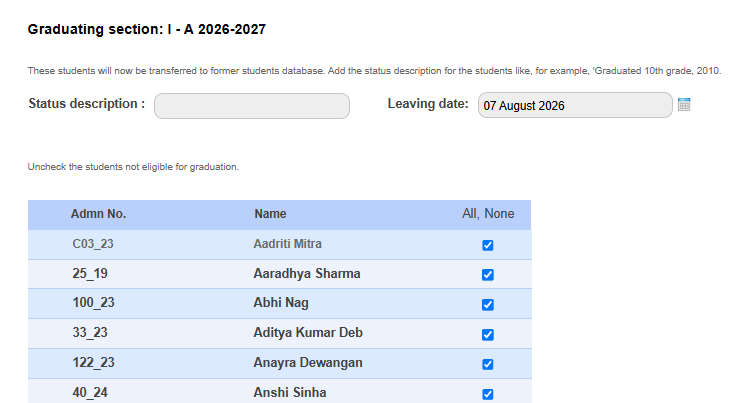The image size is (736, 403).
Task: Select All students link in table header
Action: pyautogui.click(x=469, y=214)
